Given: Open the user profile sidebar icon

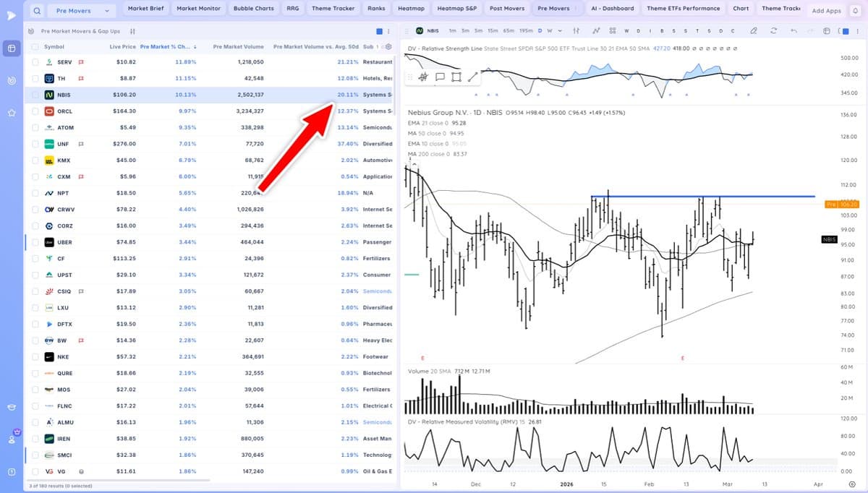Looking at the screenshot, I should (x=12, y=438).
